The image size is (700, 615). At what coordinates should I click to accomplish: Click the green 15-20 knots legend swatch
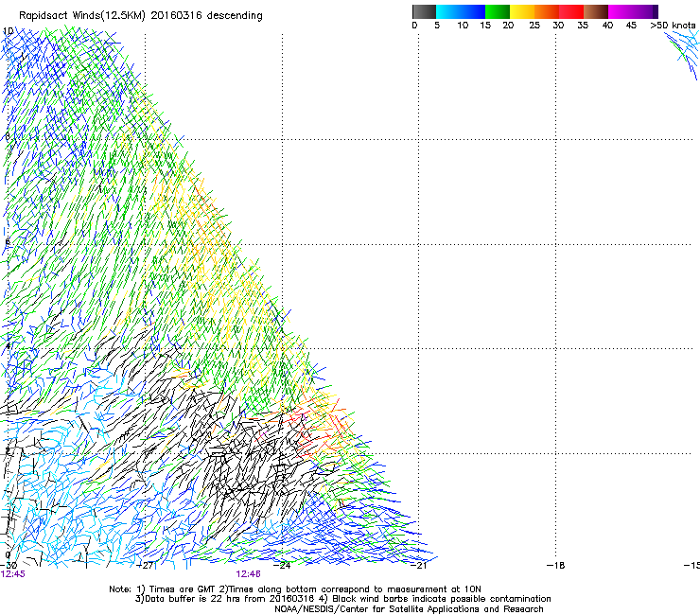pos(498,11)
